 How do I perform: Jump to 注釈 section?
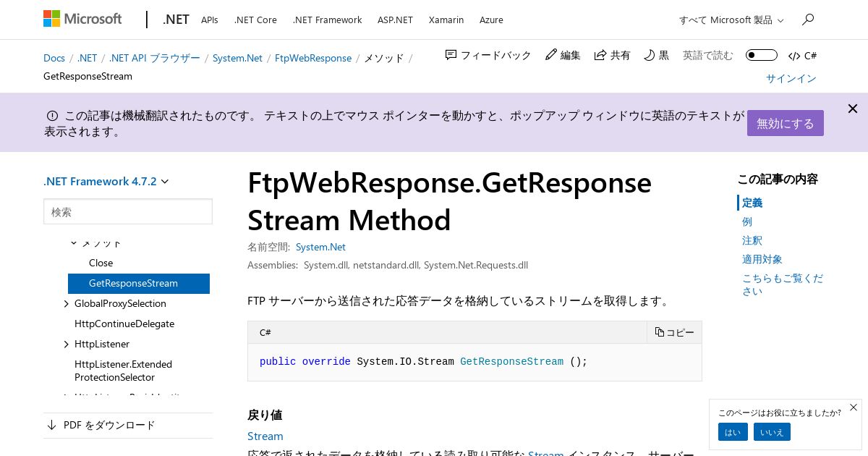pos(752,240)
